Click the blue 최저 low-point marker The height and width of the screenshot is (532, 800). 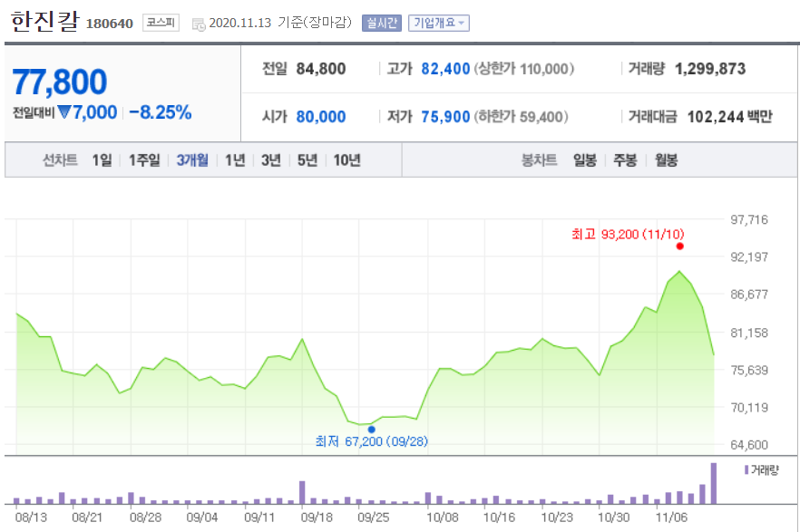[372, 430]
